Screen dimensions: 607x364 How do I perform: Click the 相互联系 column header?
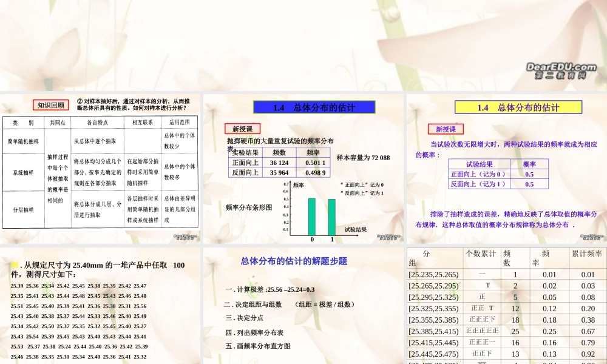[x=143, y=123]
